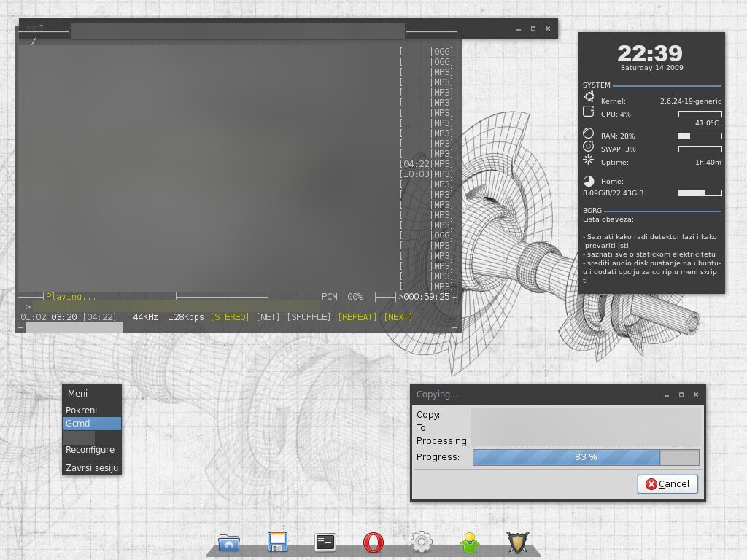The height and width of the screenshot is (560, 747).
Task: Click NEXT to skip to the next track
Action: coord(398,316)
